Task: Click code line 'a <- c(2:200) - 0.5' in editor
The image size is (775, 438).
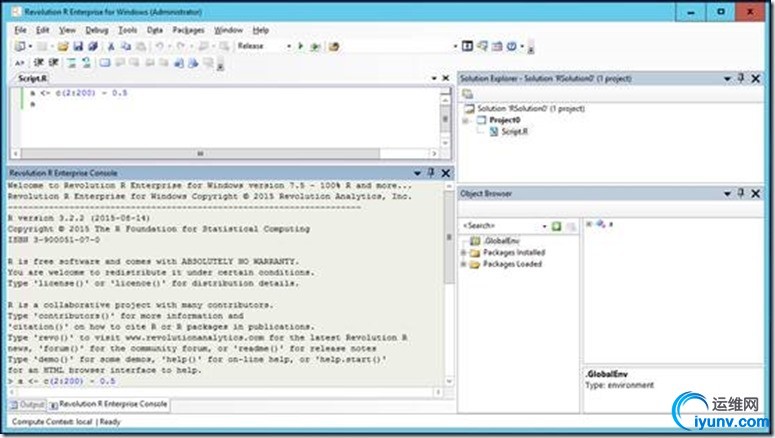Action: (x=79, y=93)
